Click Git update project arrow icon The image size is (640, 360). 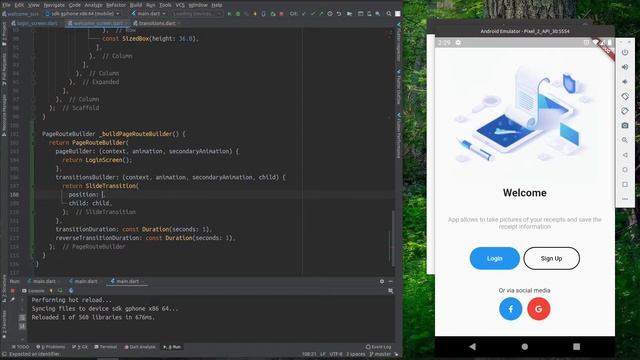pos(303,13)
